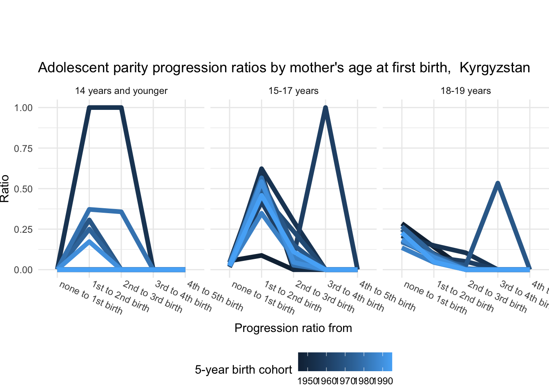Select the "14 years and younger" facet label
This screenshot has width=549, height=392.
point(121,91)
